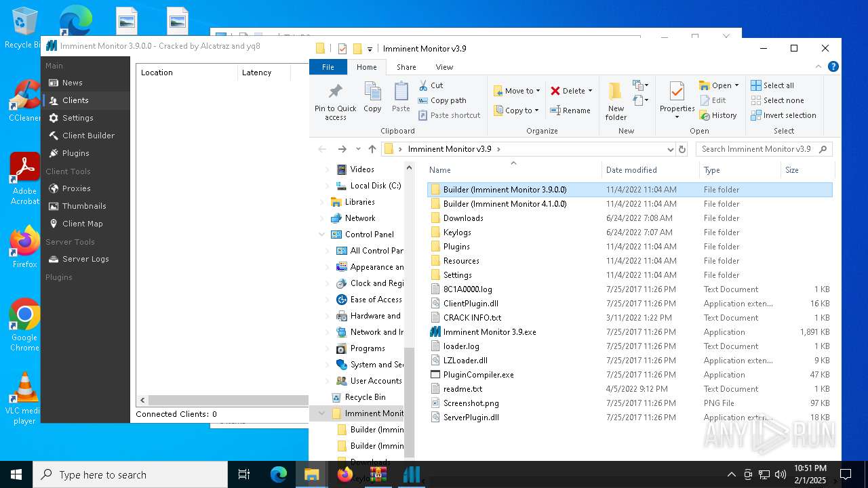Click Paste shortcut in ribbon
Screen dimensions: 868x488
(x=449, y=115)
